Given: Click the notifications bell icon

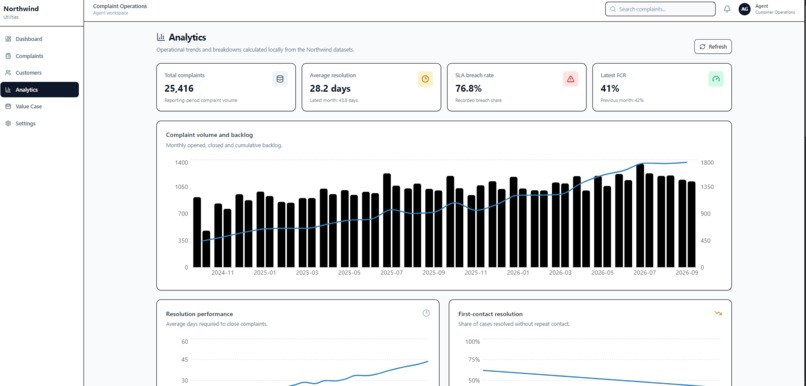Looking at the screenshot, I should (727, 9).
